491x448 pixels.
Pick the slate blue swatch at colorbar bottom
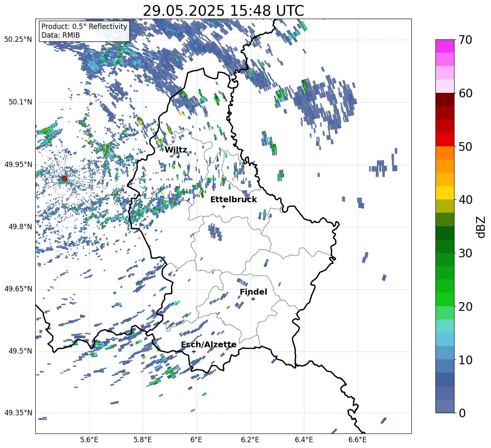click(445, 406)
